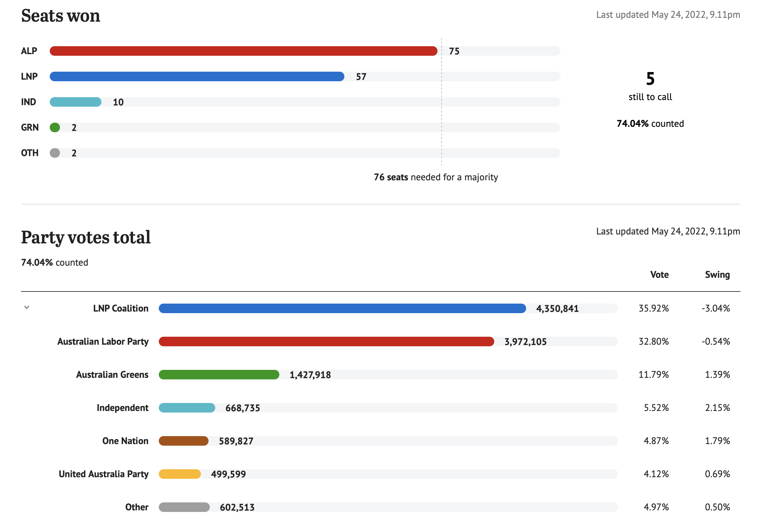Click the red ALP seats bar
The width and height of the screenshot is (757, 532).
[243, 51]
